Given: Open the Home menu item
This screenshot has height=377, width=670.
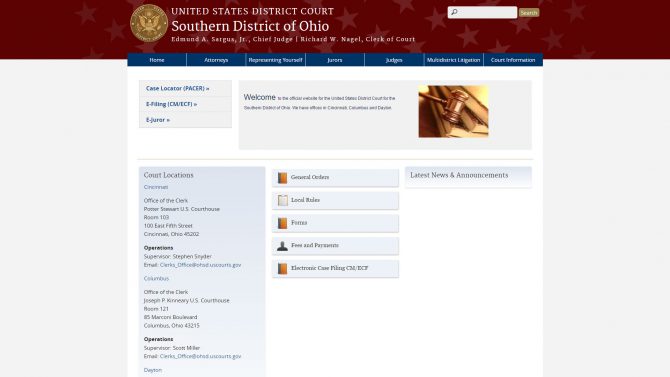Looking at the screenshot, I should (x=157, y=60).
